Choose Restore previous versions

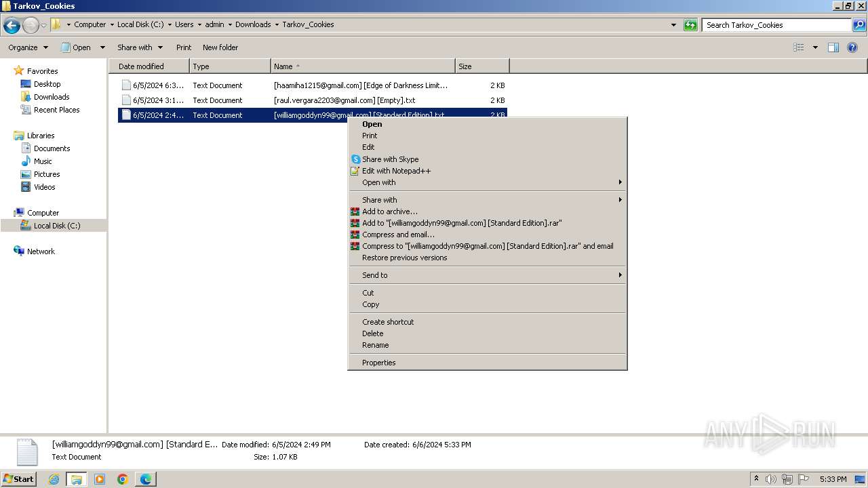pyautogui.click(x=487, y=258)
